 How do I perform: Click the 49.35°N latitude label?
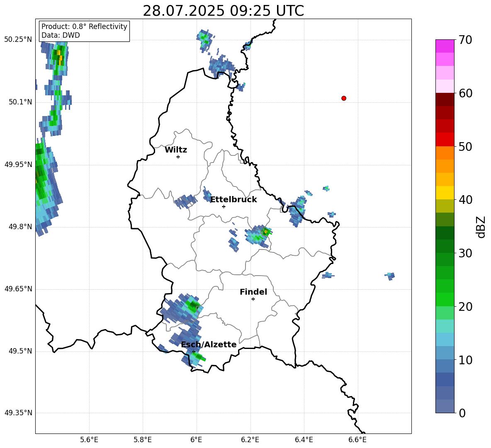pos(18,413)
